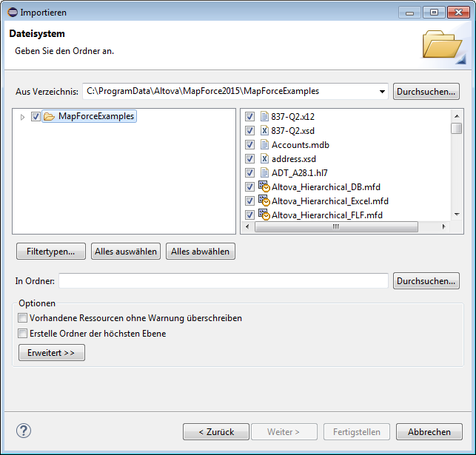Uncheck the ADT_A28.1.hl7 checkbox
This screenshot has width=476, height=455.
249,173
